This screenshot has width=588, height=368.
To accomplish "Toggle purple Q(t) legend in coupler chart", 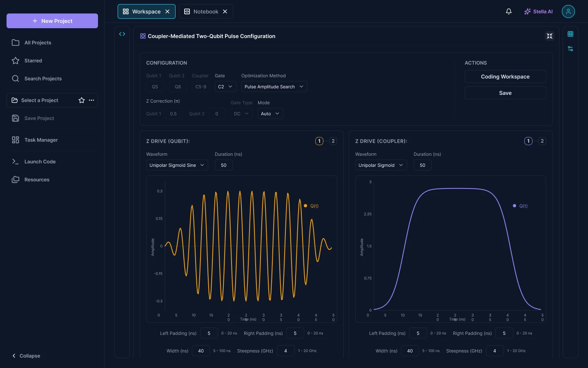I will pos(520,206).
